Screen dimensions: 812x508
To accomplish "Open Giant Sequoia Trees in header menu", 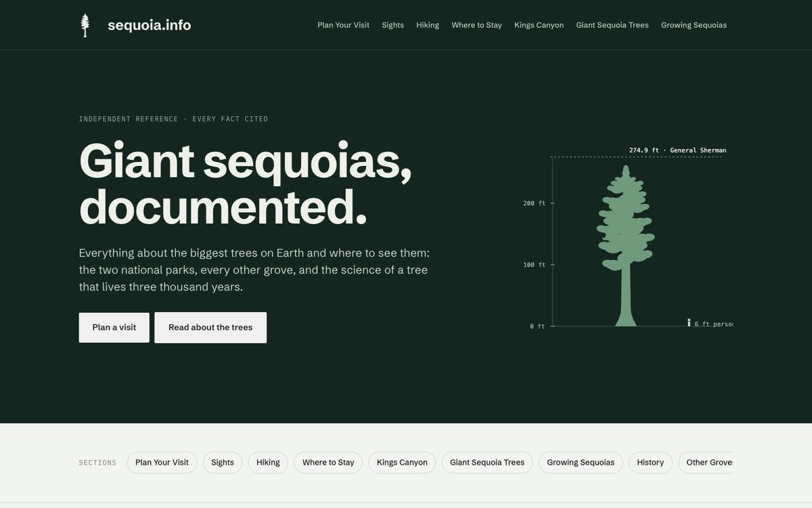I will [x=612, y=25].
